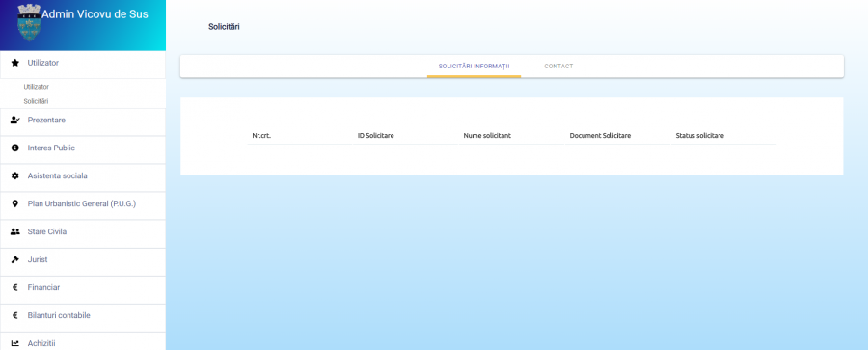Click the info icon for Interes Public
Viewport: 868px width, 350px height.
[14, 148]
